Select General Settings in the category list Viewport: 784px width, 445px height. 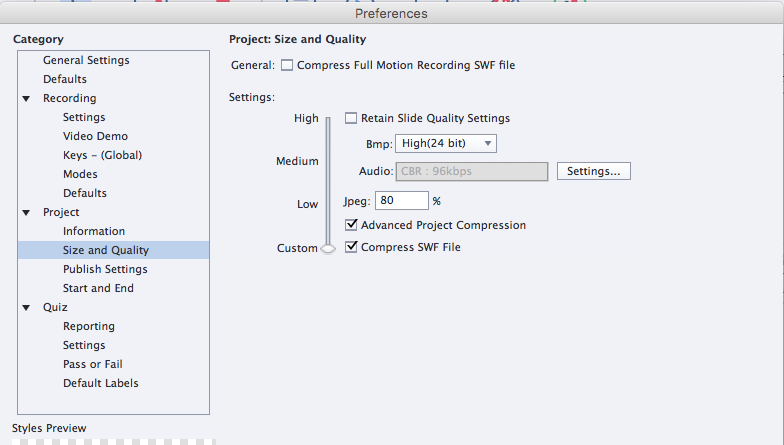tap(86, 60)
